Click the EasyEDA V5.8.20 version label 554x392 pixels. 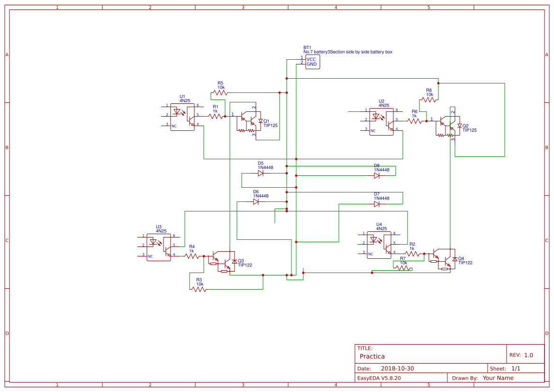tap(380, 378)
